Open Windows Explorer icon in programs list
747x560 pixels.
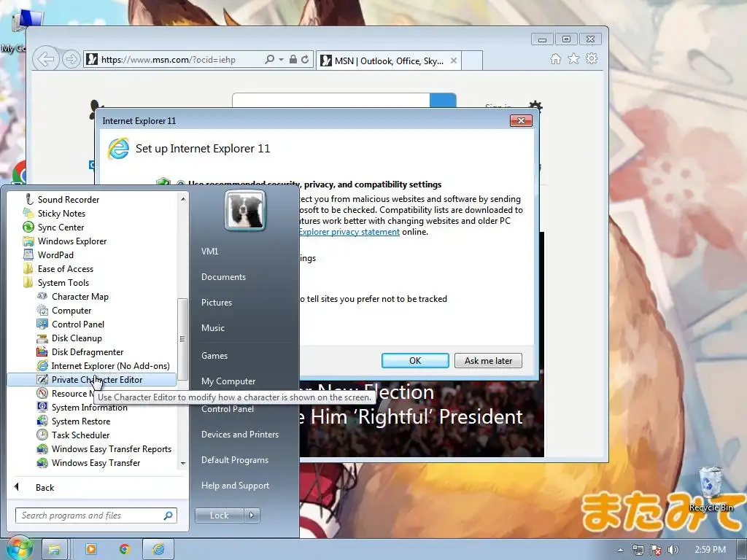click(28, 241)
